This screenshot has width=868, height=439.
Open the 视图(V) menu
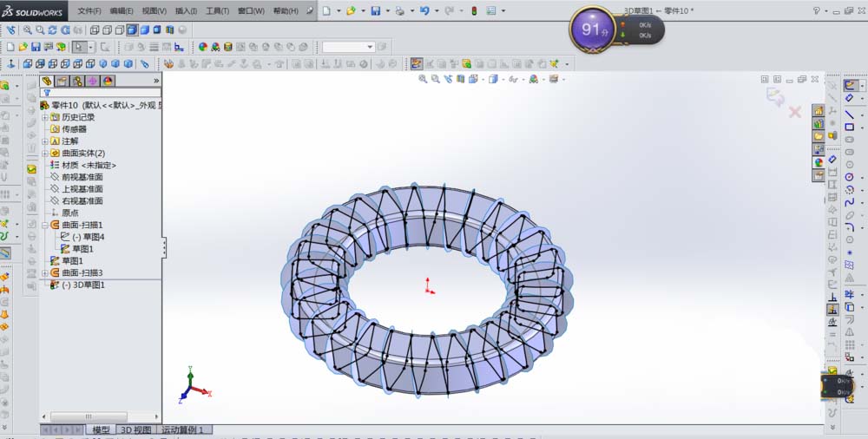154,10
